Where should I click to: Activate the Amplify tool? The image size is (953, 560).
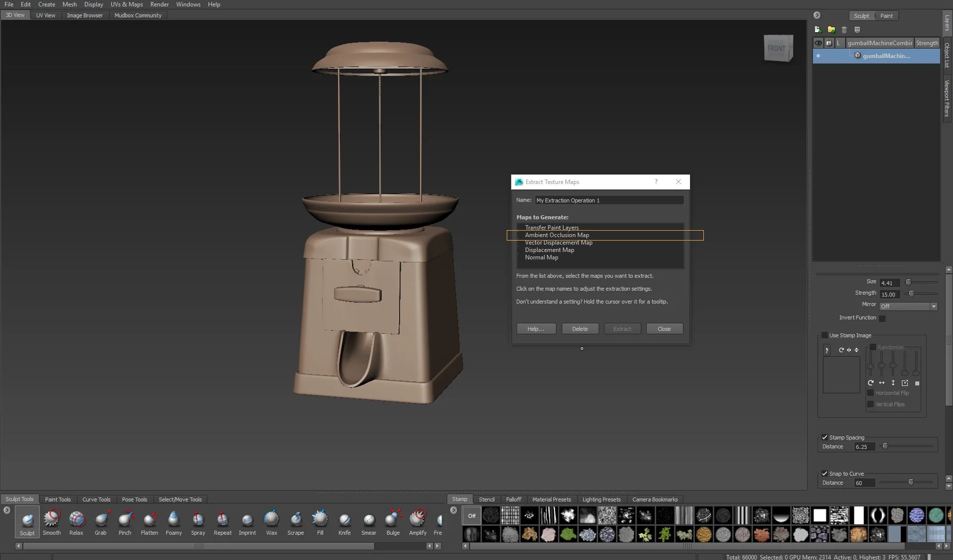click(x=417, y=521)
